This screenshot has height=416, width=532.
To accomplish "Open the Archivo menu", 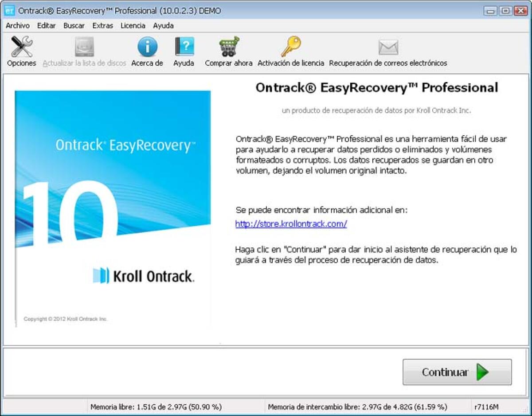I will (18, 25).
